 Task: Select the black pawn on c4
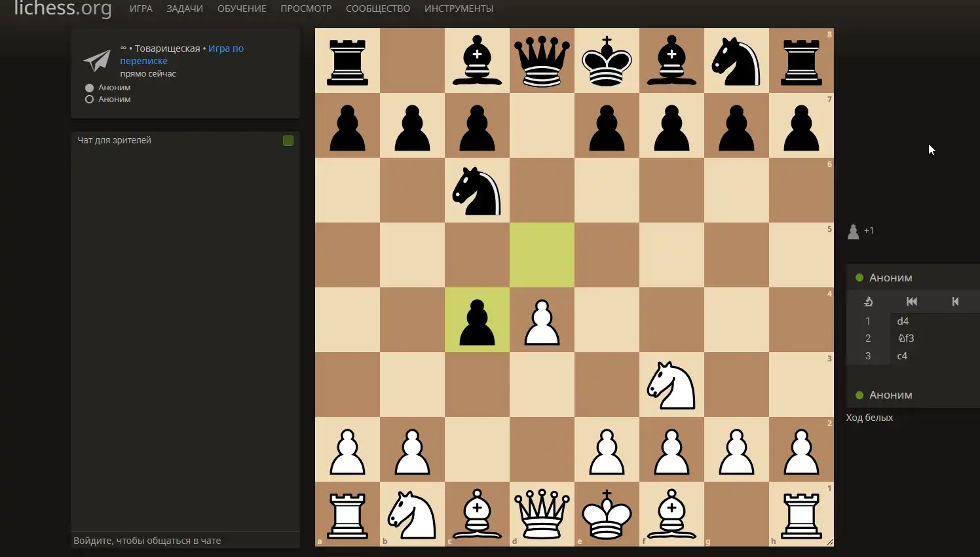(x=477, y=320)
